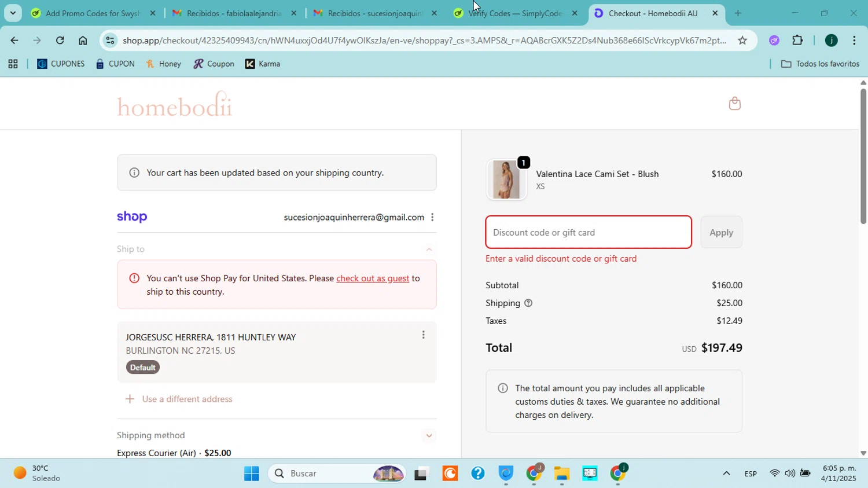Image resolution: width=868 pixels, height=488 pixels.
Task: Go to browser home page
Action: point(83,40)
